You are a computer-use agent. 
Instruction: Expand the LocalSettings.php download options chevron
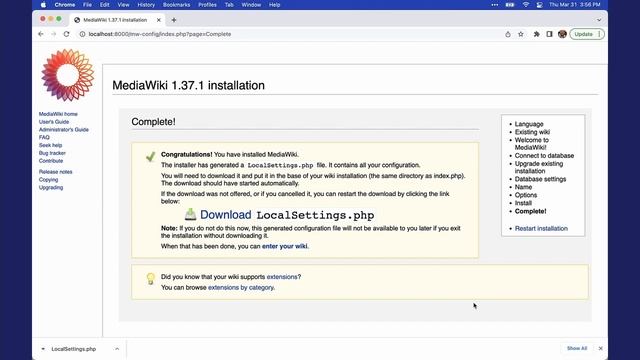[x=117, y=349]
